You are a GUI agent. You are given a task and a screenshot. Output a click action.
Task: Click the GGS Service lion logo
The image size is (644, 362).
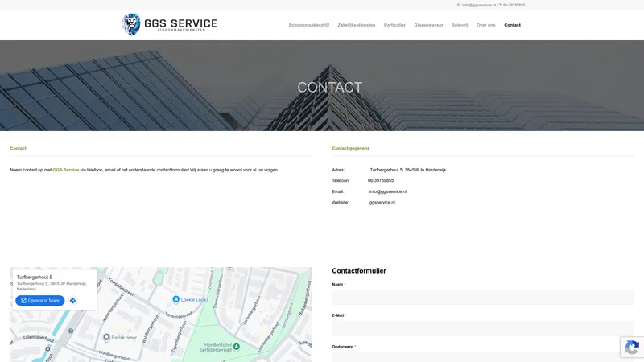point(170,25)
